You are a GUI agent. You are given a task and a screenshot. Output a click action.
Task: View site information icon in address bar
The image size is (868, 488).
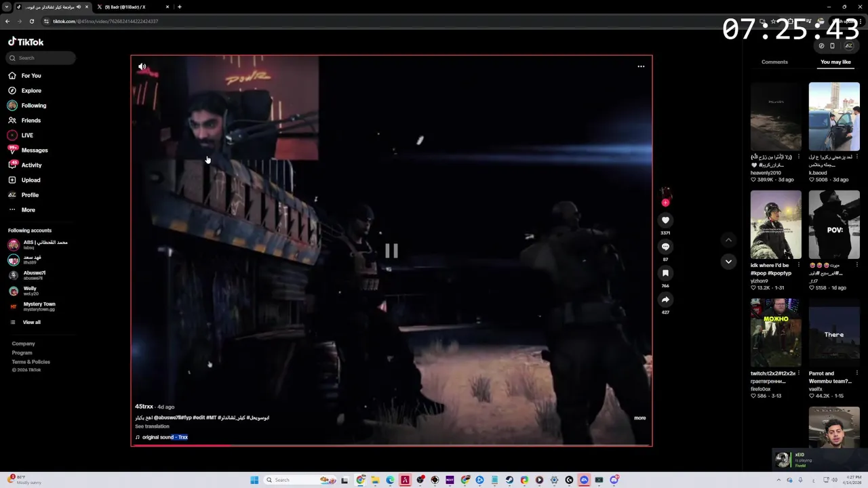(47, 21)
